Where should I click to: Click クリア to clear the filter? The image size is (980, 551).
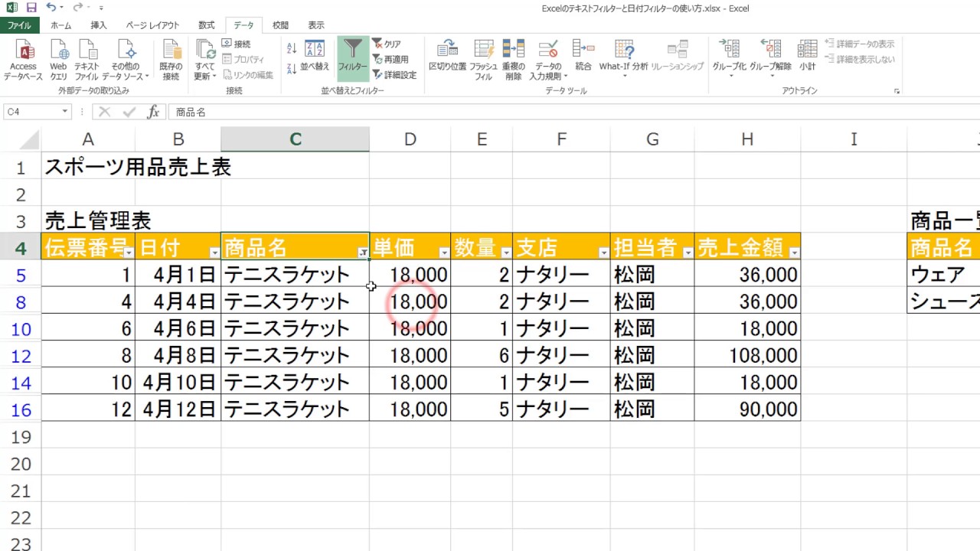tap(387, 44)
